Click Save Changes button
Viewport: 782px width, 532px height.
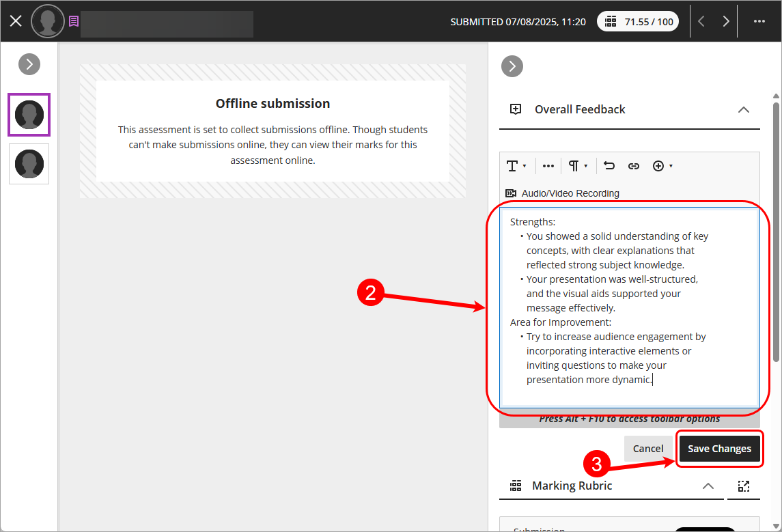[x=719, y=449]
